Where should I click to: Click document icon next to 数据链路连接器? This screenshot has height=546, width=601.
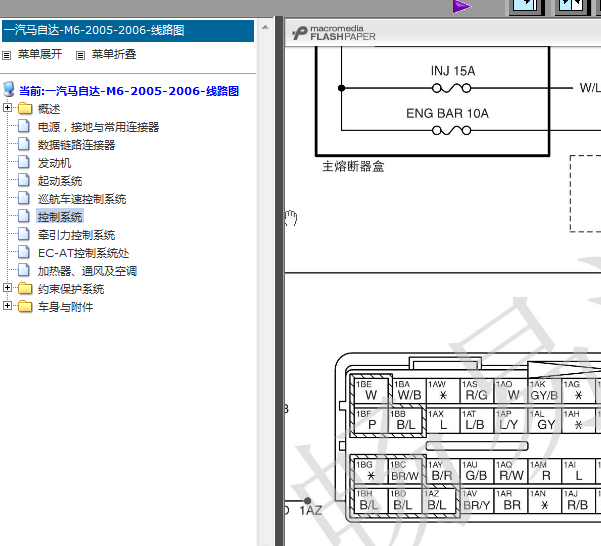coord(24,144)
